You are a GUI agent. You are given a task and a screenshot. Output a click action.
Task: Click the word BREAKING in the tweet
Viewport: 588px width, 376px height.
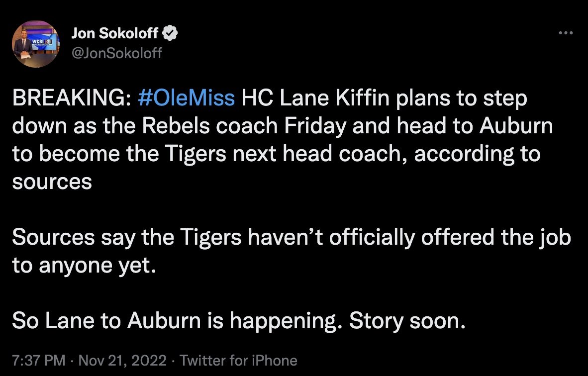70,98
